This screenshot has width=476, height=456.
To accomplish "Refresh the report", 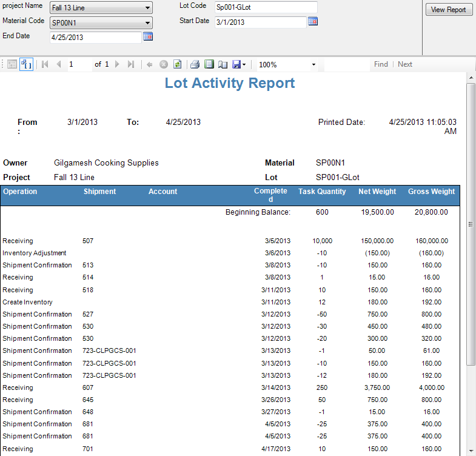I will click(x=177, y=64).
